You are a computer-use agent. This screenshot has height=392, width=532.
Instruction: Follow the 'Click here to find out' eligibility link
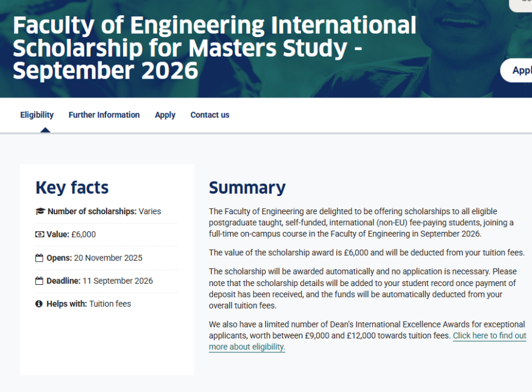click(489, 336)
